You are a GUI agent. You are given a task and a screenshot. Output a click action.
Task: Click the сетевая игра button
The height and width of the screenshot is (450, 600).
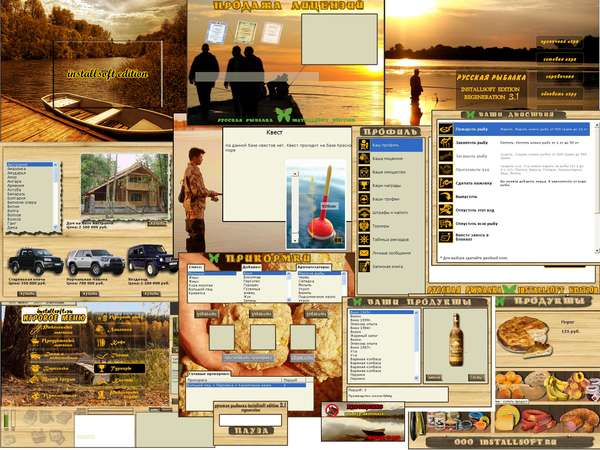coord(559,60)
